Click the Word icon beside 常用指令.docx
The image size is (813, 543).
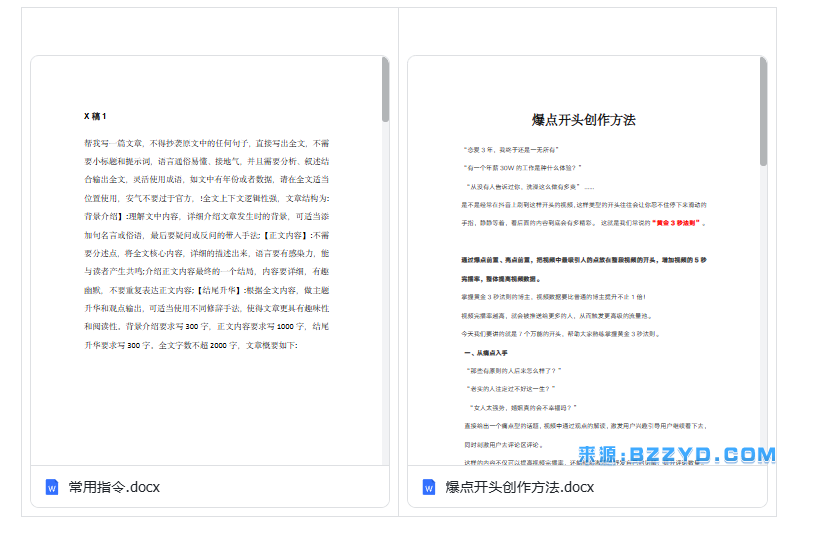tap(52, 487)
